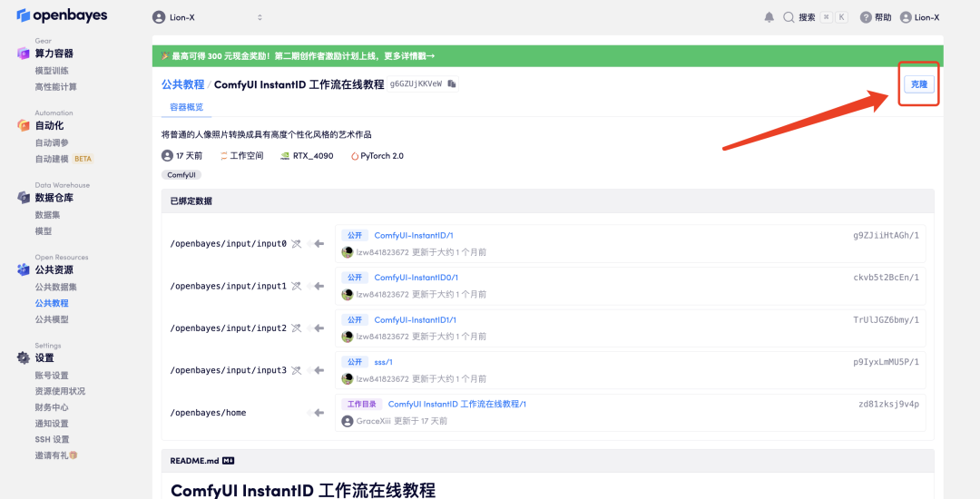
Task: Click the 公共教程 breadcrumb link
Action: pyautogui.click(x=183, y=84)
